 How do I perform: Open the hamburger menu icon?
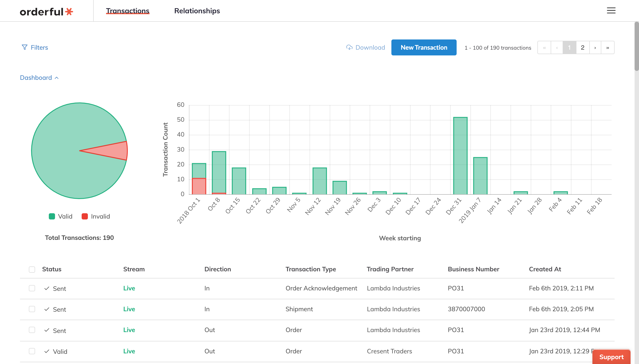[x=611, y=10]
